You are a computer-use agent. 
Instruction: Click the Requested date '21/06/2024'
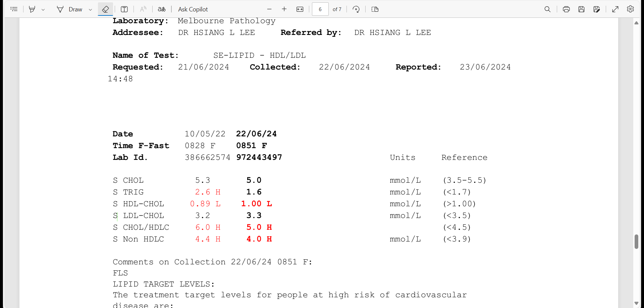pos(204,67)
